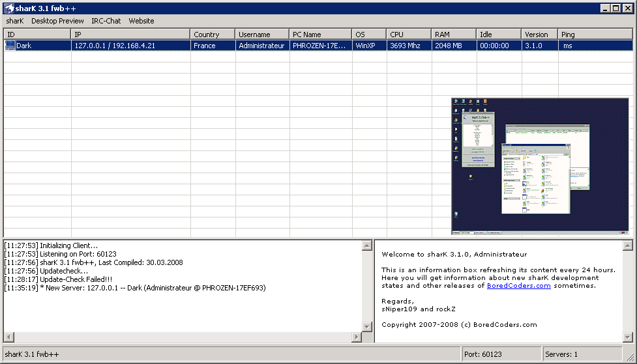Open the Desktop Preview menu
Screen dimensions: 637x364
(x=57, y=21)
